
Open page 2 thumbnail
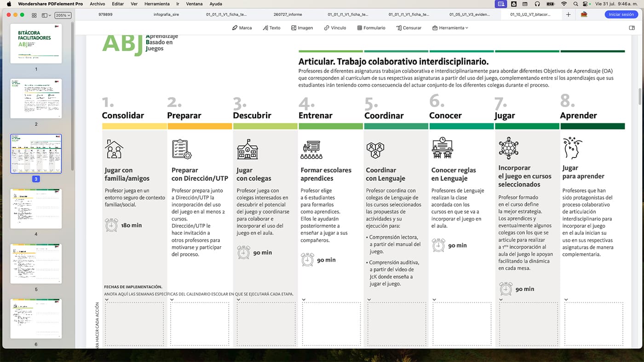(36, 98)
